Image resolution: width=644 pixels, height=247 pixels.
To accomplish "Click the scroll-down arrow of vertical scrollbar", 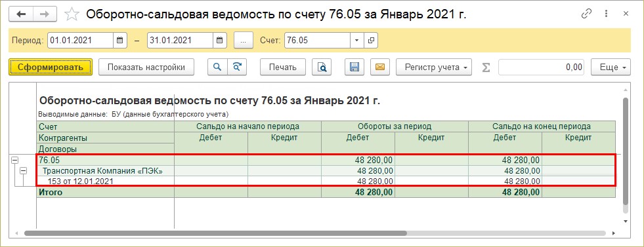I will (x=626, y=221).
